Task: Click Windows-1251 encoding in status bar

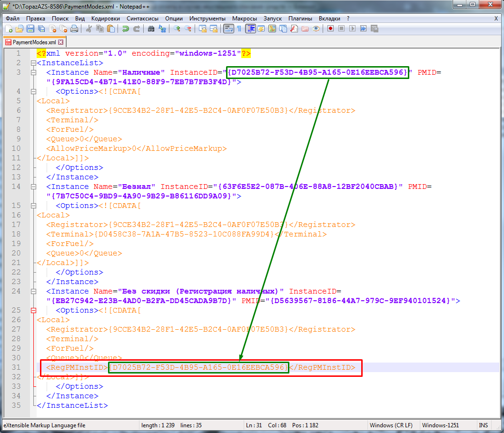Action: tap(440, 425)
